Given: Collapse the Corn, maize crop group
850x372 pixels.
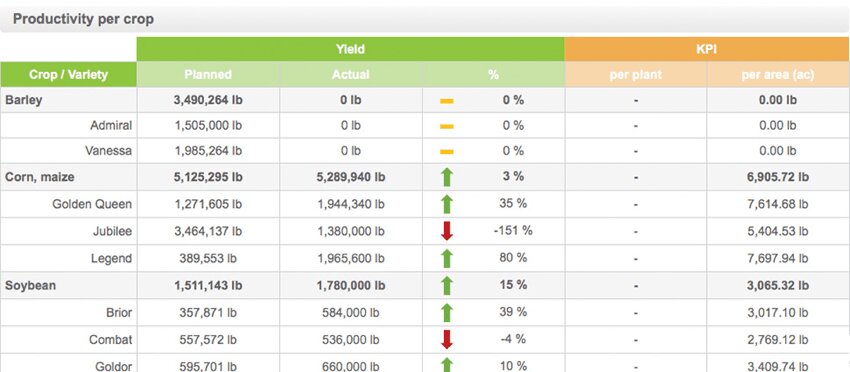Looking at the screenshot, I should 40,177.
